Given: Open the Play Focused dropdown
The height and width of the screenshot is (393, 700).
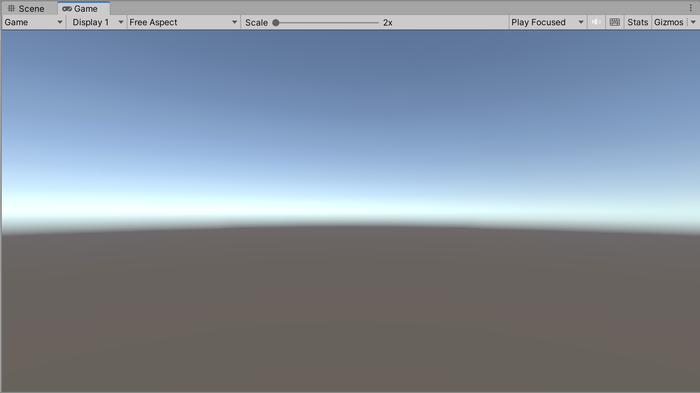Looking at the screenshot, I should tap(547, 22).
